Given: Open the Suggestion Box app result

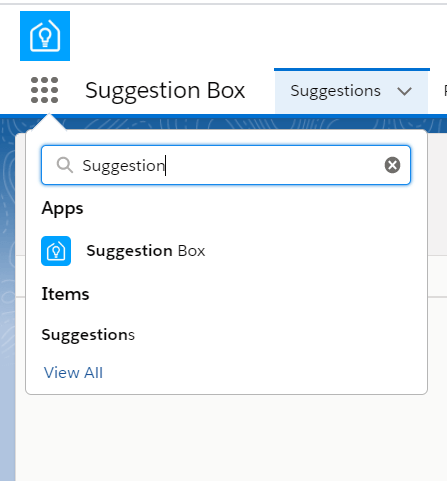Looking at the screenshot, I should click(x=146, y=251).
